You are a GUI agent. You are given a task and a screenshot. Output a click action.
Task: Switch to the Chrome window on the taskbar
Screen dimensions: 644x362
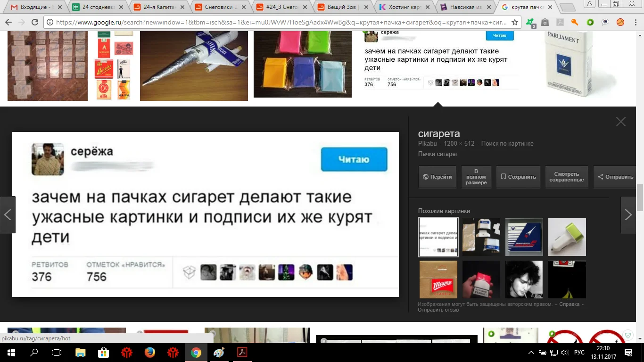(x=196, y=352)
